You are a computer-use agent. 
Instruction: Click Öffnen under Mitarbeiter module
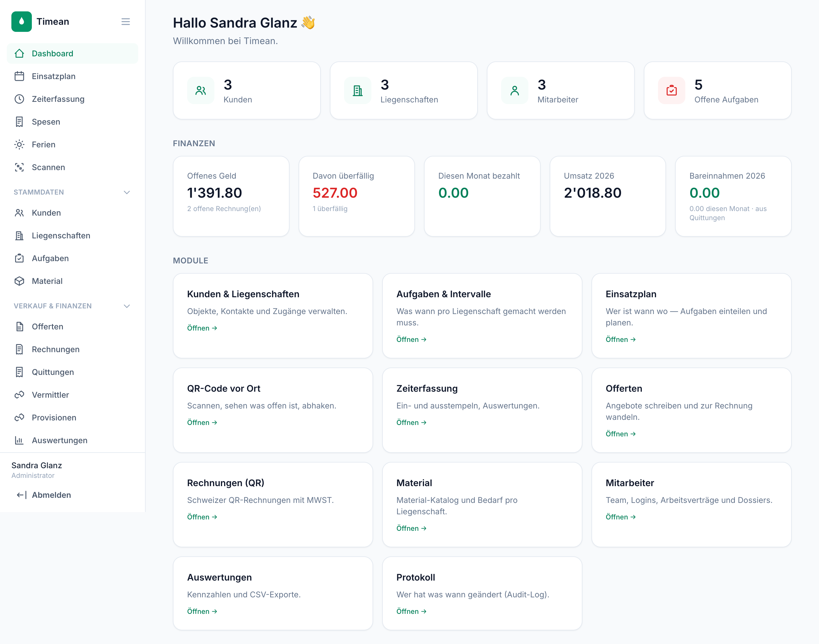click(x=621, y=517)
